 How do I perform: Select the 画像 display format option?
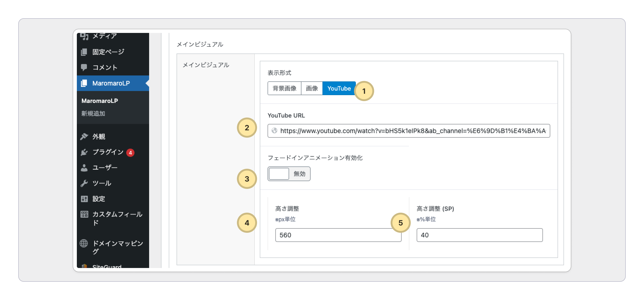(312, 88)
